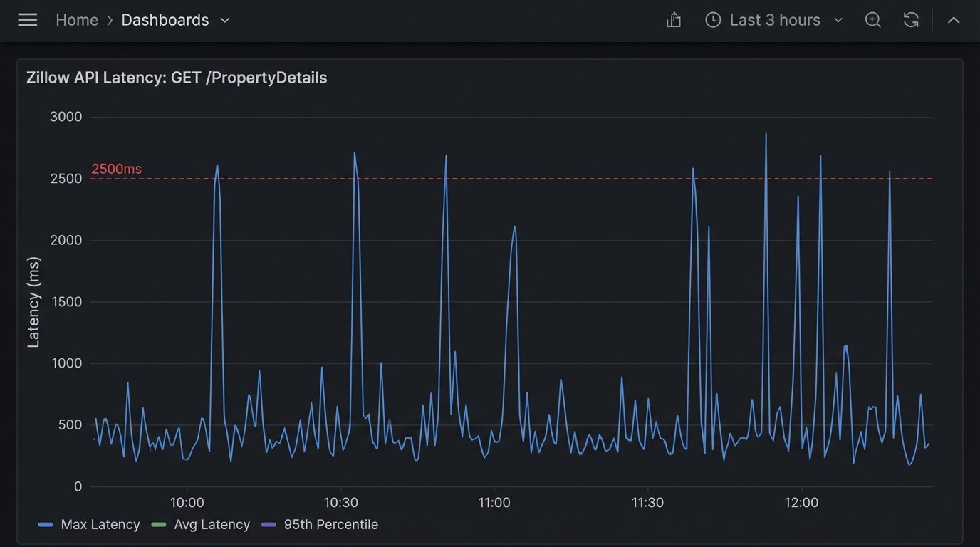The height and width of the screenshot is (547, 980).
Task: Collapse the top bar with the up chevron
Action: (954, 20)
